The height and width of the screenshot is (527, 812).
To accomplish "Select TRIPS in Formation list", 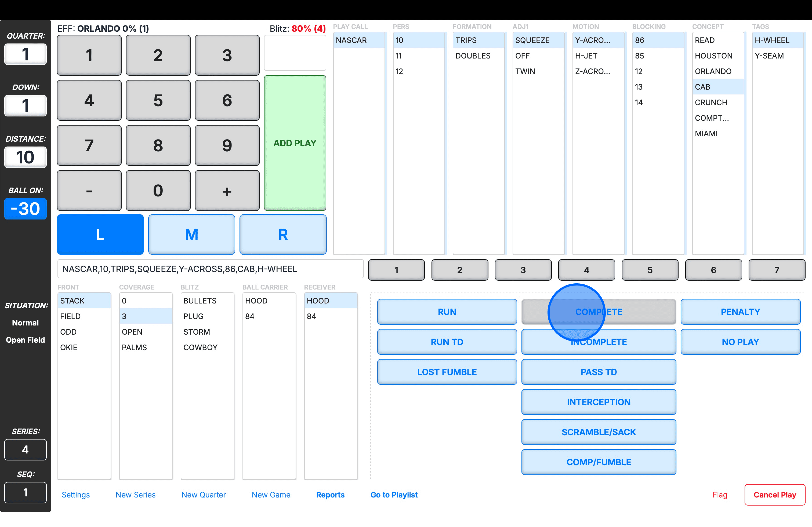I will click(x=479, y=40).
